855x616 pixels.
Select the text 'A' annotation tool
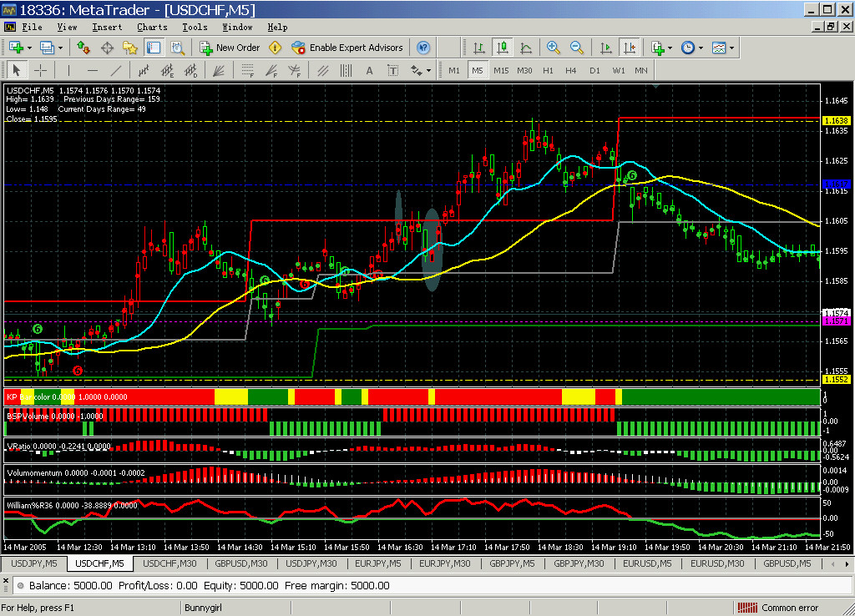tap(370, 70)
